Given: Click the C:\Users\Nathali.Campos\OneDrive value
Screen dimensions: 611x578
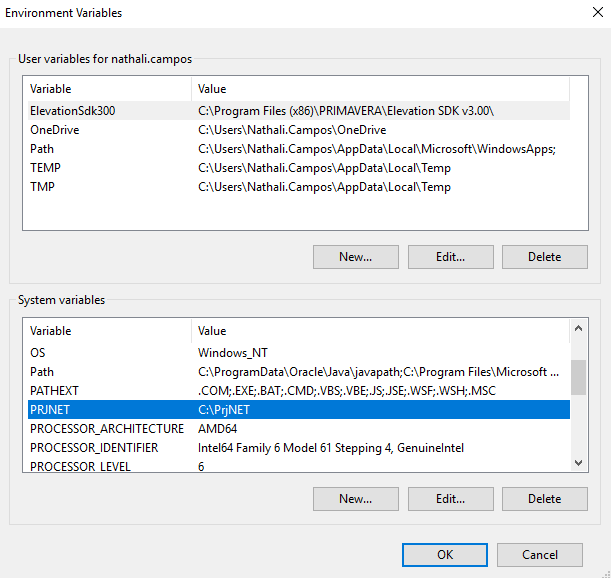Looking at the screenshot, I should 292,130.
